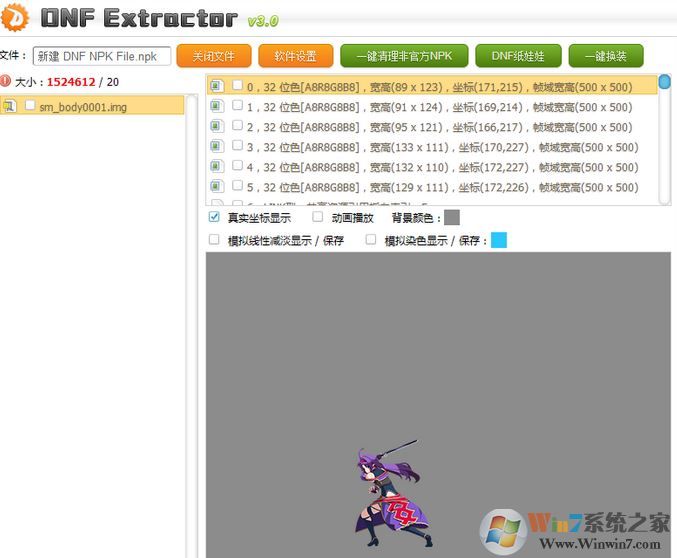Pick the gray 背景颜色 swatch

[452, 217]
